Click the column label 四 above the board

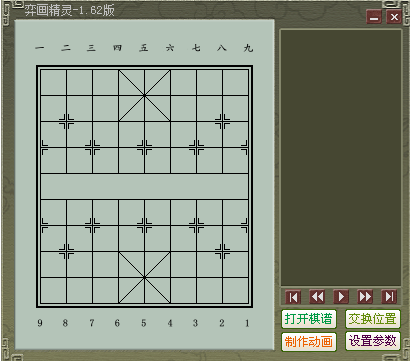[117, 48]
